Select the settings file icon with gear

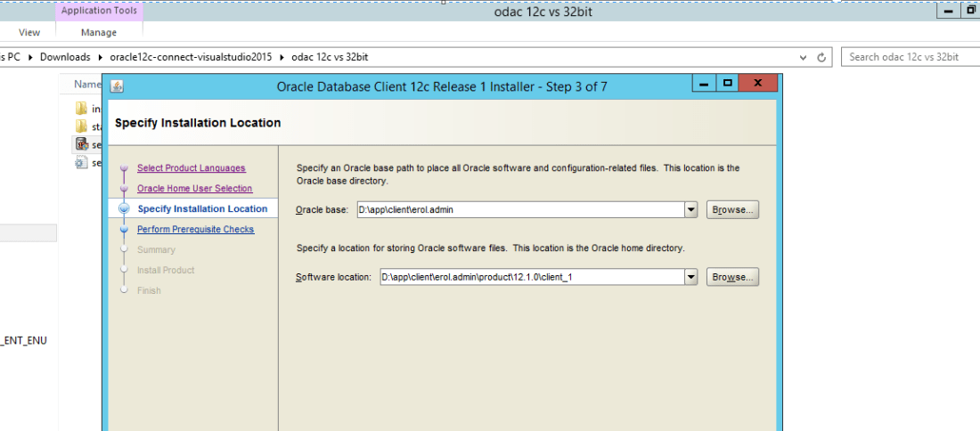coord(82,162)
